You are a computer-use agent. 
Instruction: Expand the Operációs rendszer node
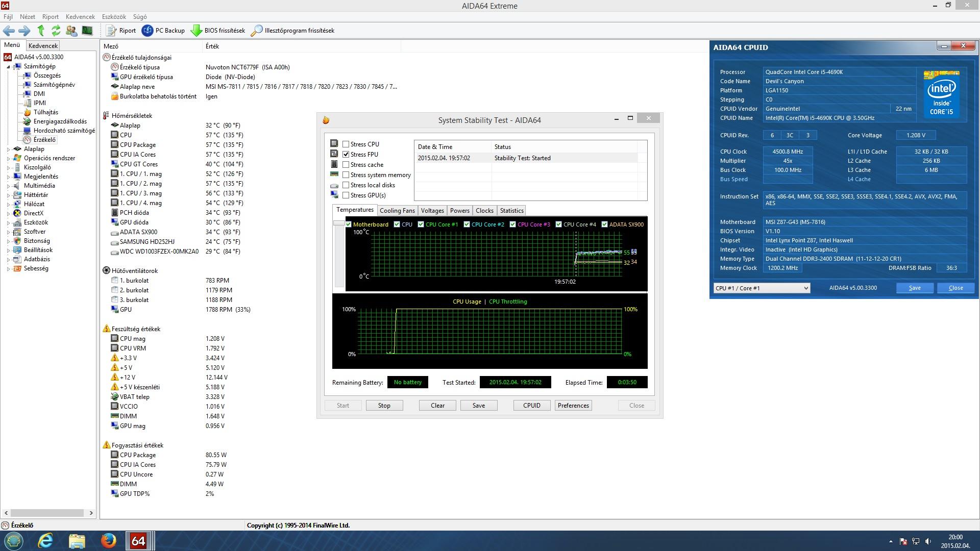[8, 159]
